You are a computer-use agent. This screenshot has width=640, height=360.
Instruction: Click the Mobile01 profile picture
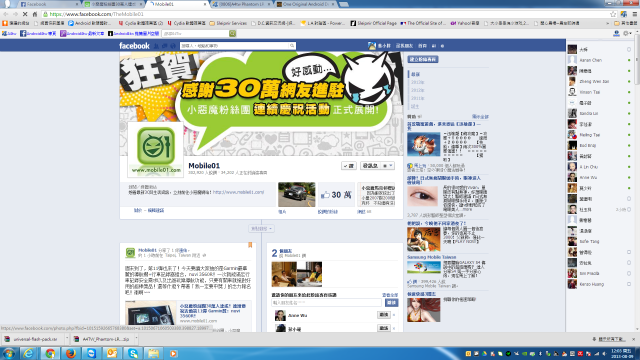(156, 149)
